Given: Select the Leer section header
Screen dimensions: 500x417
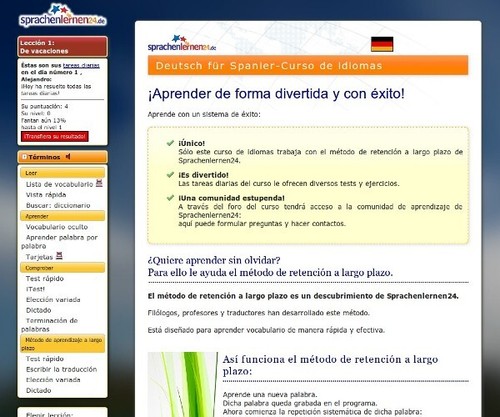Looking at the screenshot, I should tap(63, 173).
